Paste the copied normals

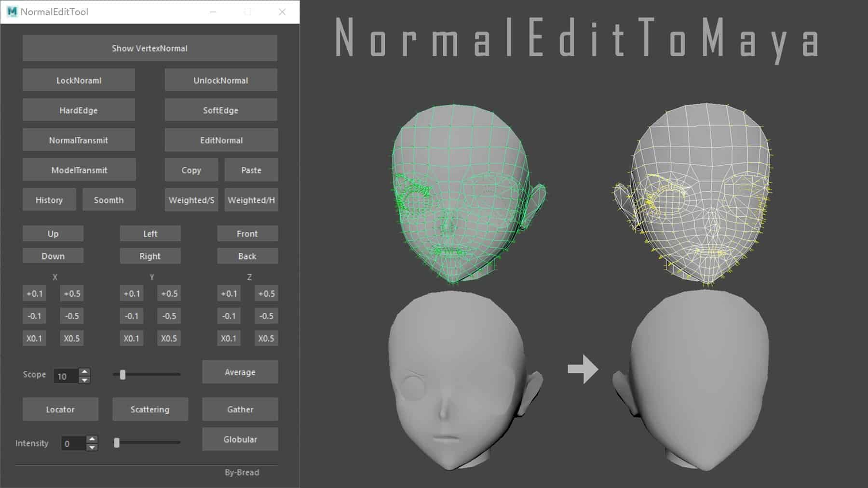(x=251, y=170)
